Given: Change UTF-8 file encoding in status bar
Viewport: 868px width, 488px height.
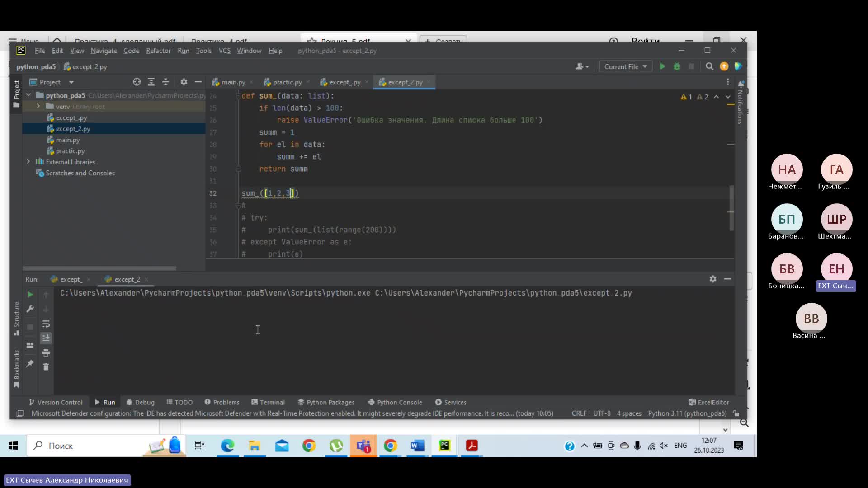Looking at the screenshot, I should click(x=602, y=413).
